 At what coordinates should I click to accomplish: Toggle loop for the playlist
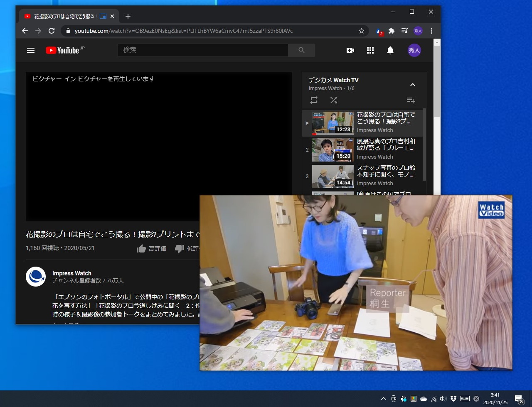click(x=313, y=100)
